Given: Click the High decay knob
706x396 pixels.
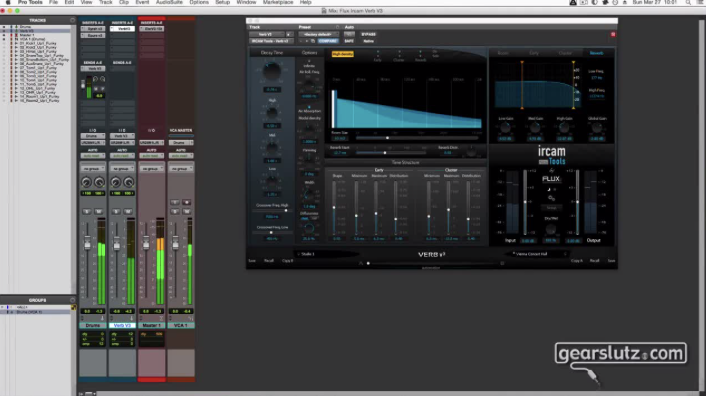Looking at the screenshot, I should (x=272, y=112).
